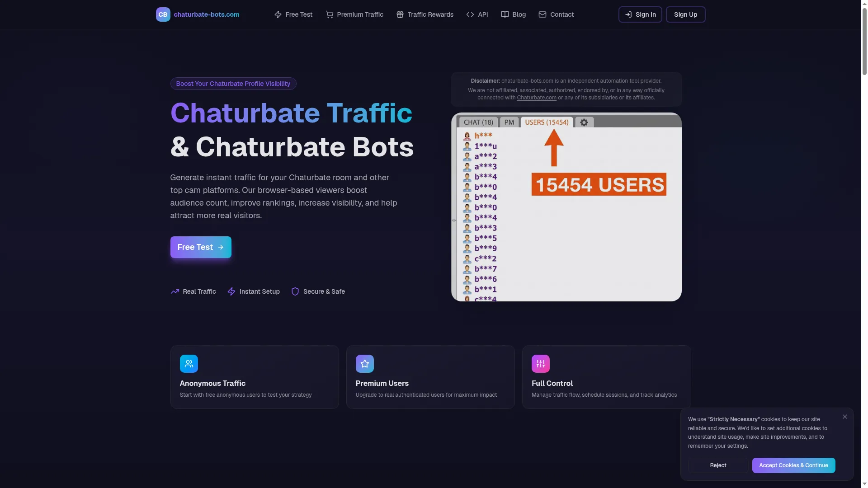Select the Premium Users card title

(382, 383)
